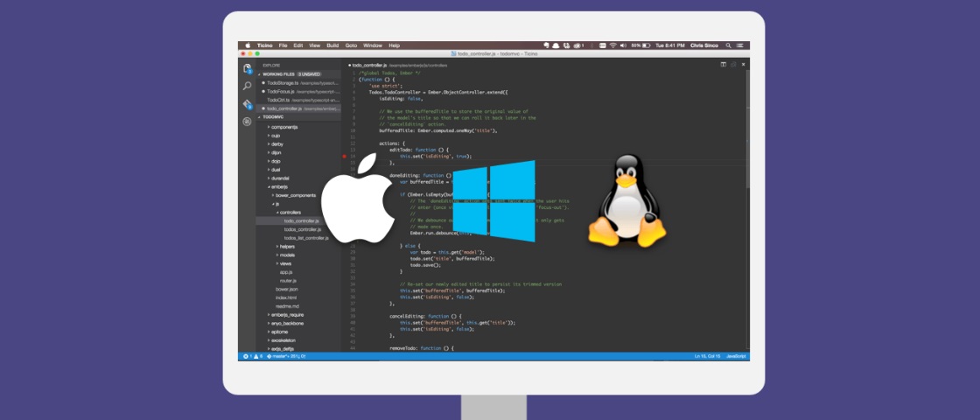Click the volume icon in menu bar
This screenshot has height=420, width=980.
623,45
